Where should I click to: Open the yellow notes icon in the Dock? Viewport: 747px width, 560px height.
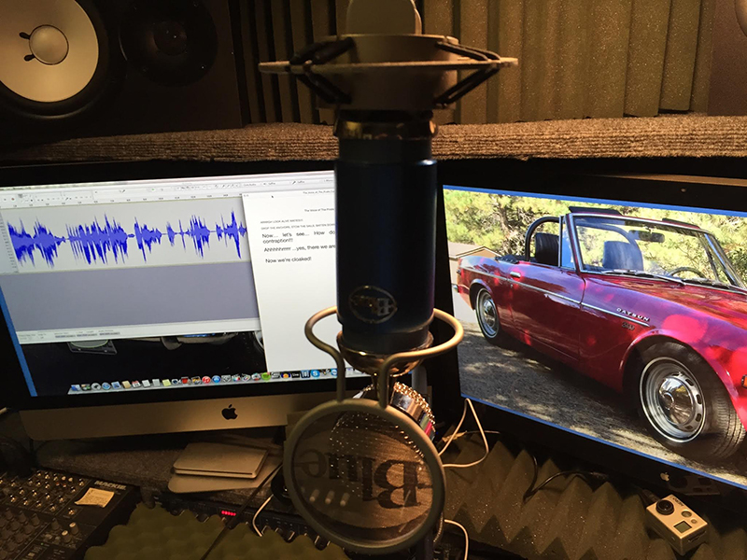(x=166, y=383)
